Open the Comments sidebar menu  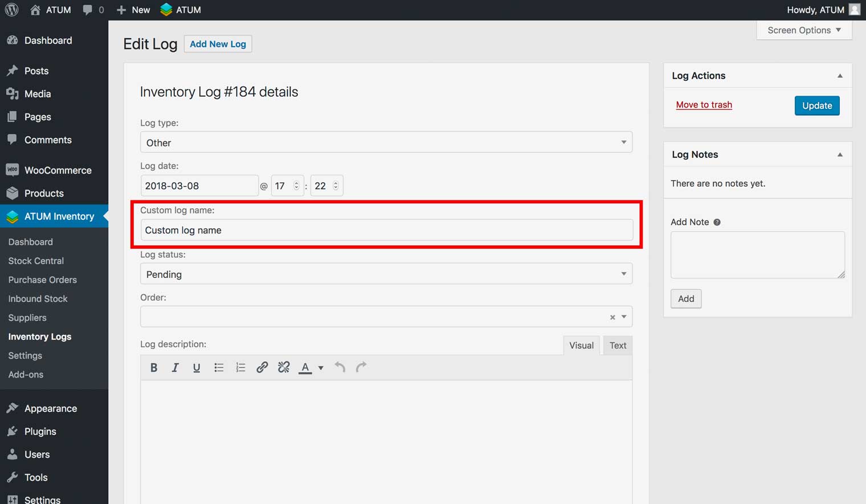pyautogui.click(x=54, y=140)
